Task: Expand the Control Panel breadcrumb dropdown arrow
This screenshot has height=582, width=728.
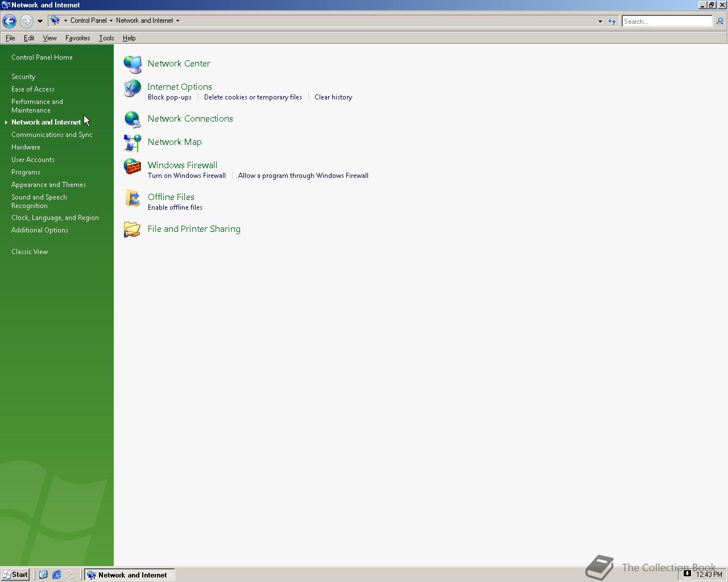Action: [x=111, y=20]
